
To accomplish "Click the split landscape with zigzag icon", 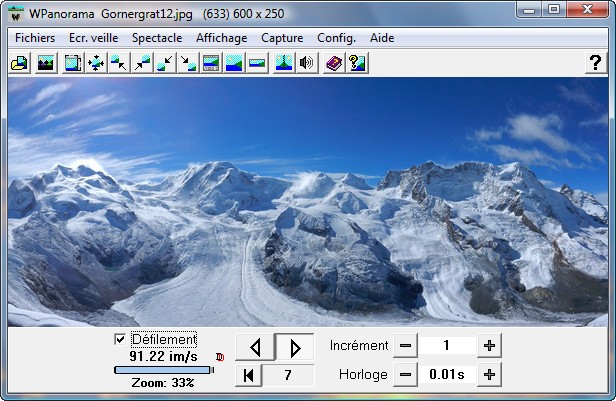I will tap(284, 63).
